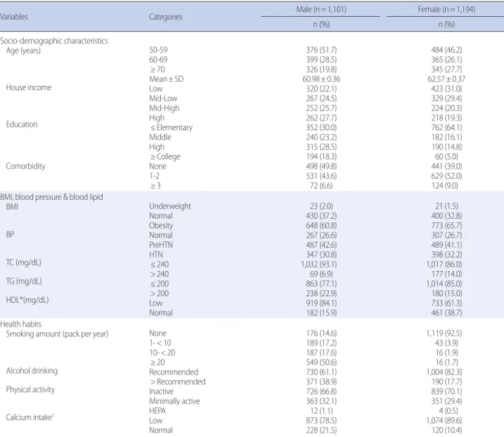Viewport: 504px width, 437px height.
Task: Click the '60.98 ± 0.36' value
Action: 321,79
